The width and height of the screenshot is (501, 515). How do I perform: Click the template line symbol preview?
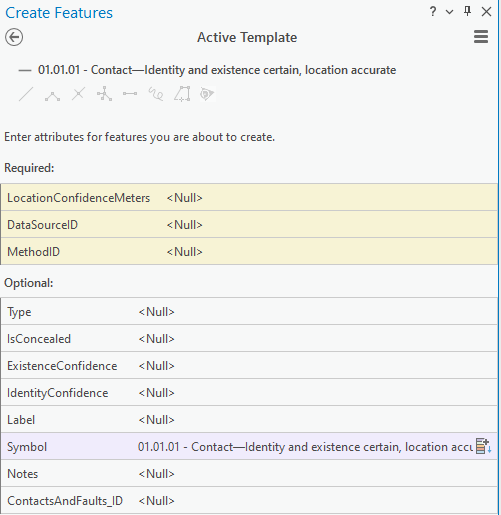pyautogui.click(x=25, y=70)
